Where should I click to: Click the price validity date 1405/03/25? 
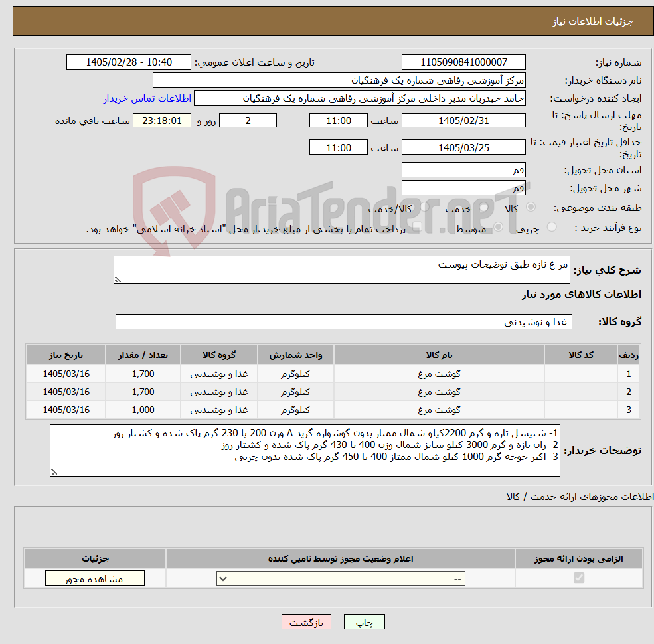point(463,147)
